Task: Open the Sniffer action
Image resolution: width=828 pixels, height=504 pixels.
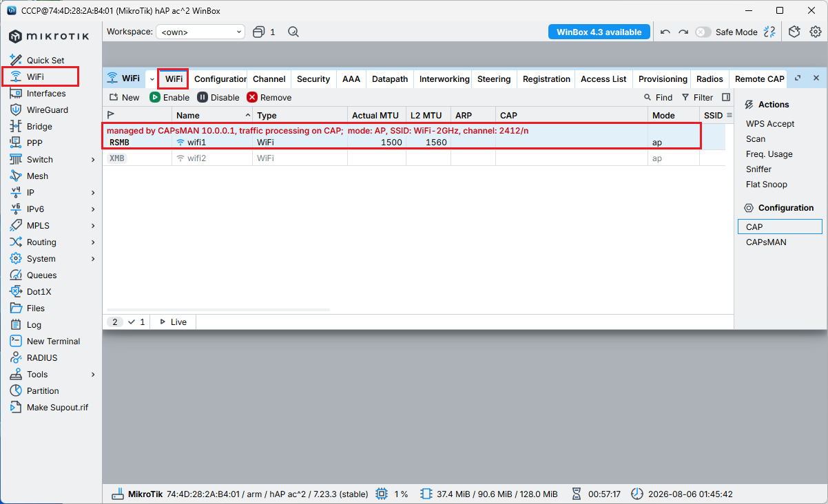Action: [x=758, y=169]
